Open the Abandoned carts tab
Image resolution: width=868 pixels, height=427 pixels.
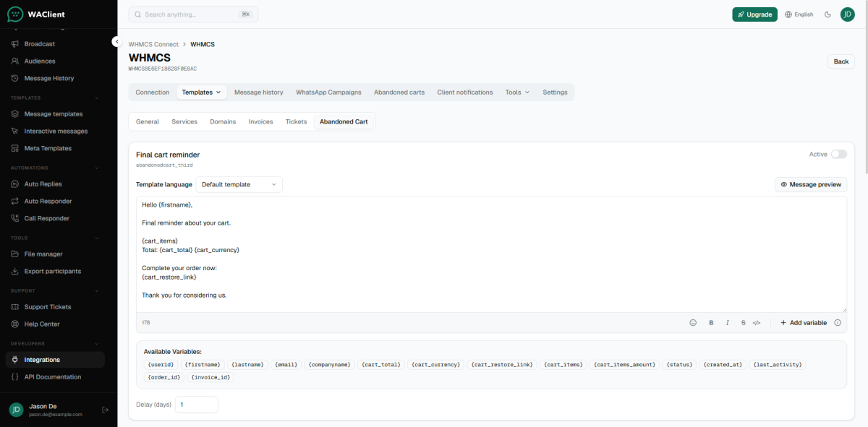click(399, 92)
